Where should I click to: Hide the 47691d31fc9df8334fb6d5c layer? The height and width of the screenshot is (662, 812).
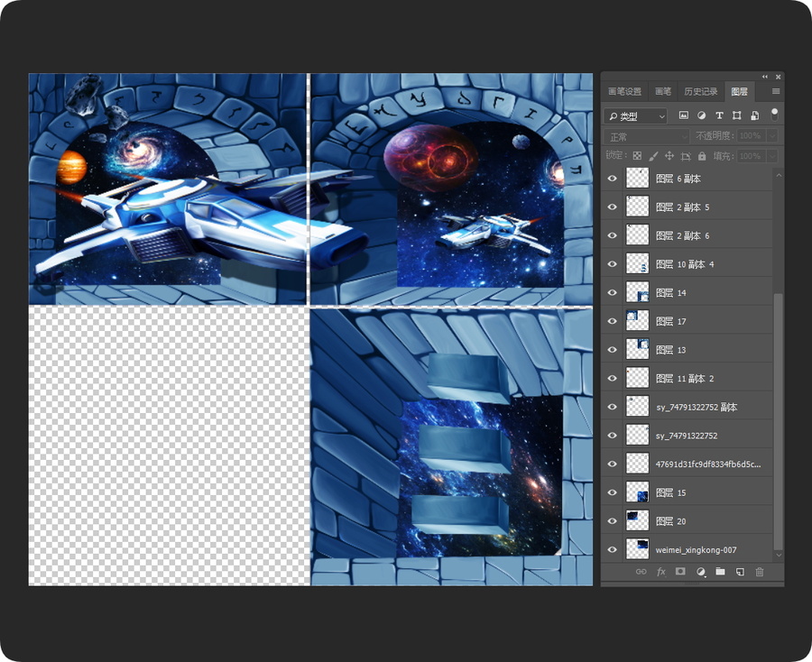612,464
